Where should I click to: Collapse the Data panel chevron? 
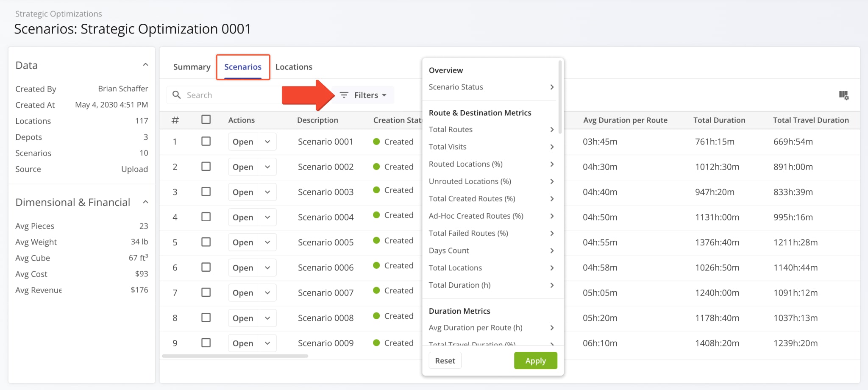pos(145,65)
